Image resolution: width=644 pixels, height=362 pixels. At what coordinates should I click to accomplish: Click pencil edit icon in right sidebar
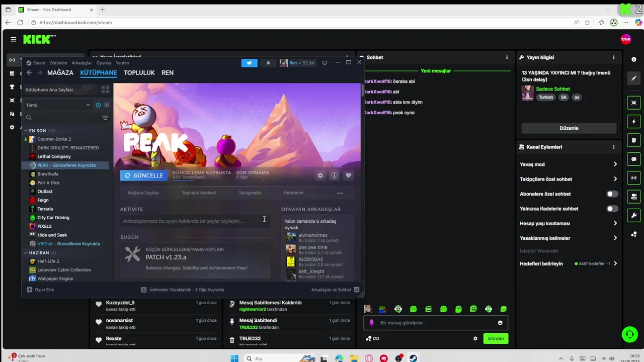coord(633,78)
